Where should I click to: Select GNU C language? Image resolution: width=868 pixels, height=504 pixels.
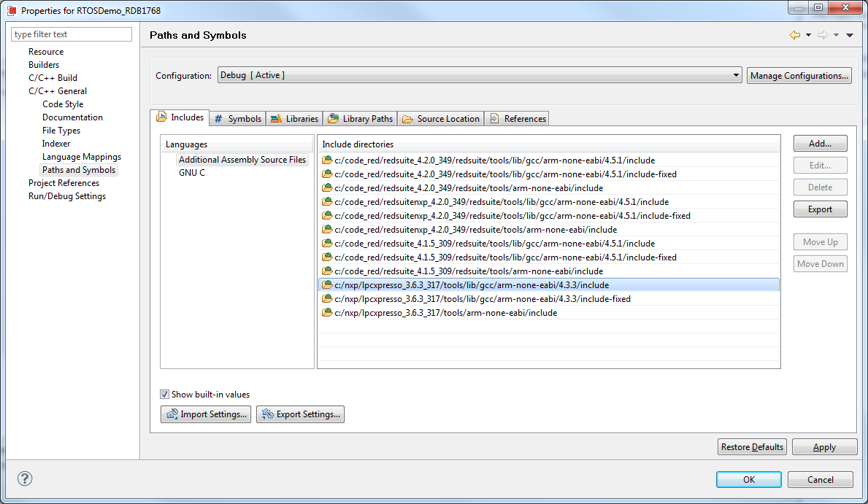coord(191,173)
